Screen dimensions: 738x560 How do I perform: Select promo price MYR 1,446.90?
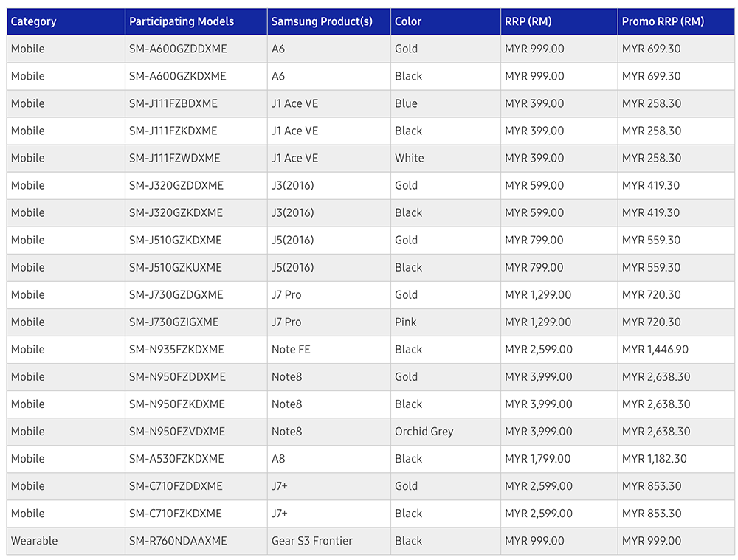click(x=655, y=349)
